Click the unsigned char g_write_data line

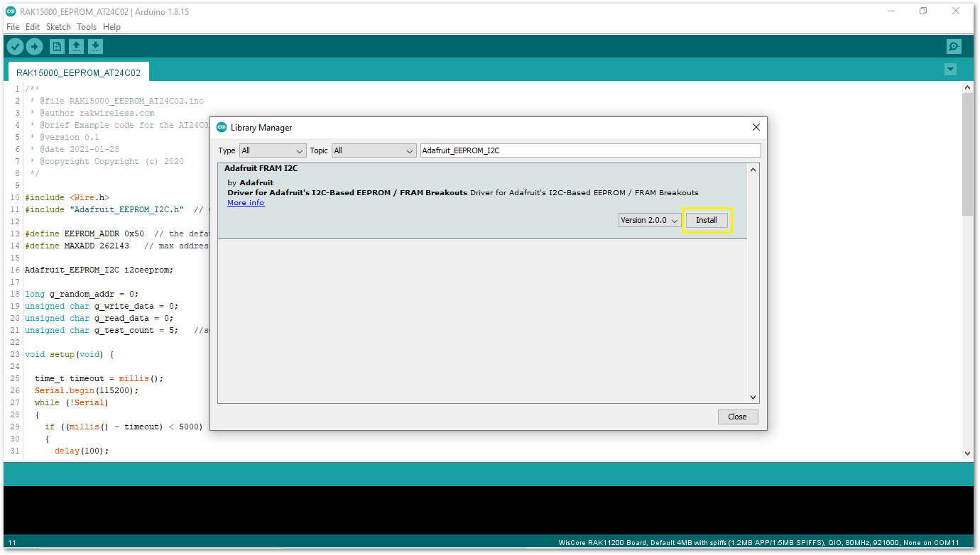pos(102,306)
